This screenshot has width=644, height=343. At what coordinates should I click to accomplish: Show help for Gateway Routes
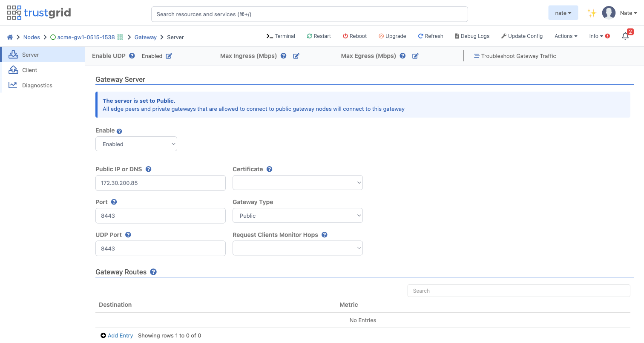tap(153, 272)
